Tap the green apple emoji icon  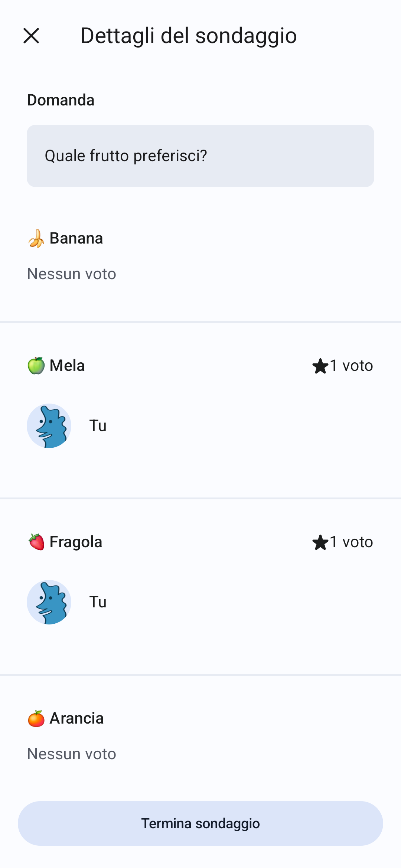36,366
